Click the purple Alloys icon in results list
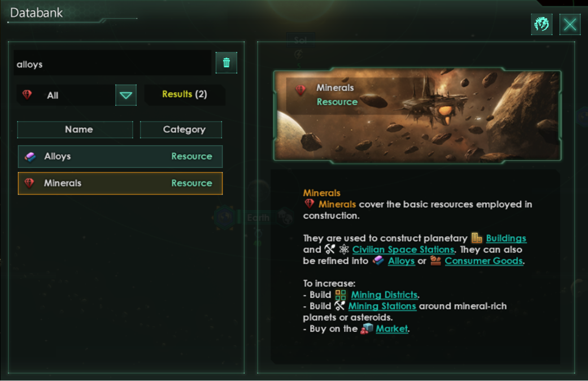The width and height of the screenshot is (588, 381). coord(31,157)
